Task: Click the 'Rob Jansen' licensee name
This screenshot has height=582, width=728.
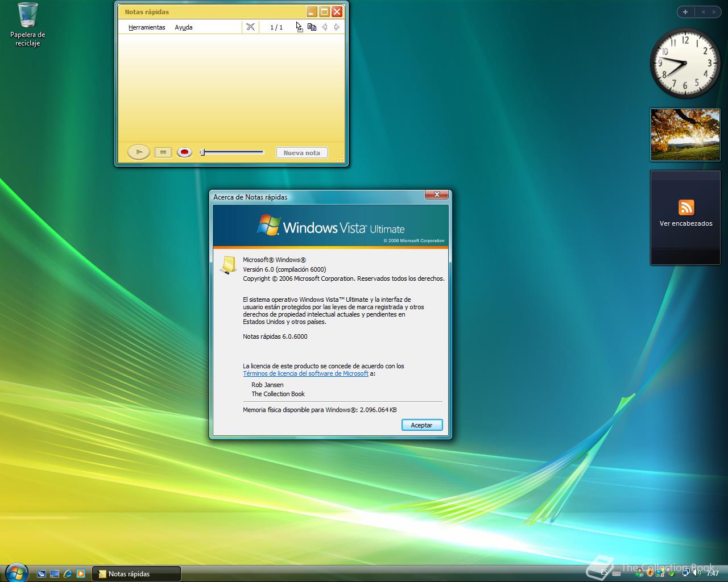Action: point(267,385)
